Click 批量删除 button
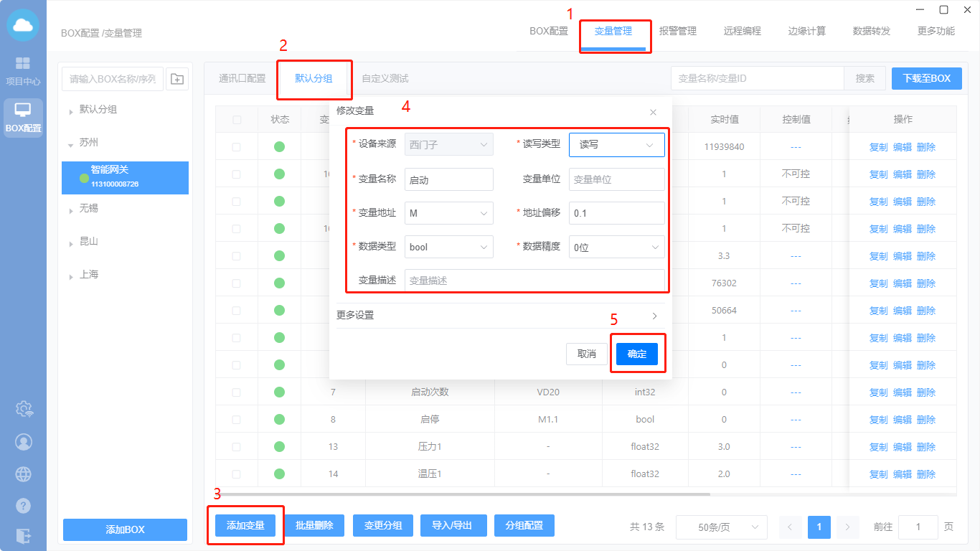The image size is (980, 551). pyautogui.click(x=314, y=526)
